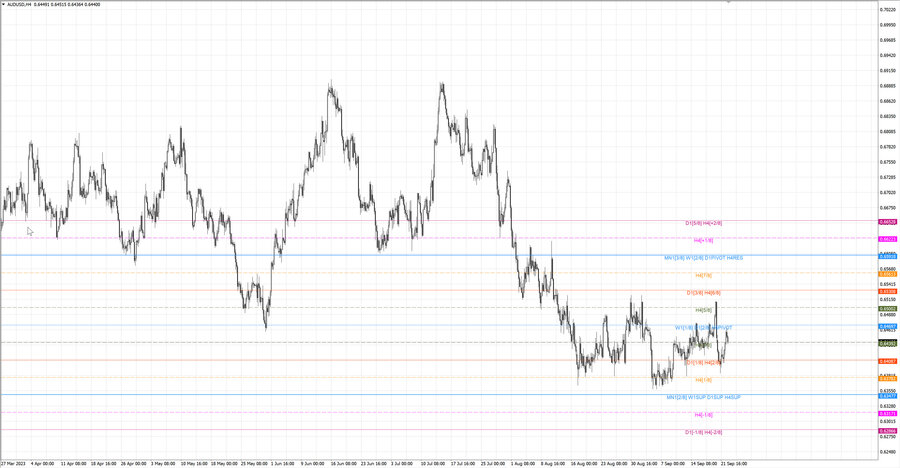
Task: Select the 'D1[-1/8] H4[-2/8]' level label
Action: 704,432
